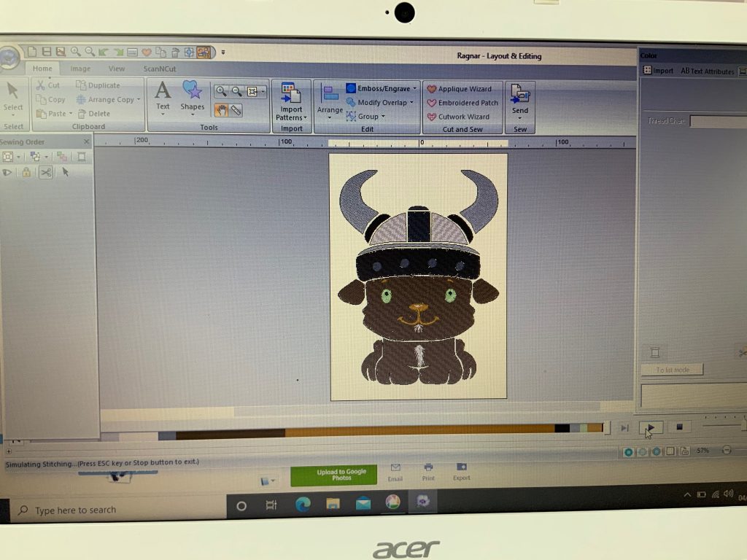Viewport: 747px width, 560px height.
Task: Click the Zoom Out magnifier in Tools group
Action: tap(236, 91)
